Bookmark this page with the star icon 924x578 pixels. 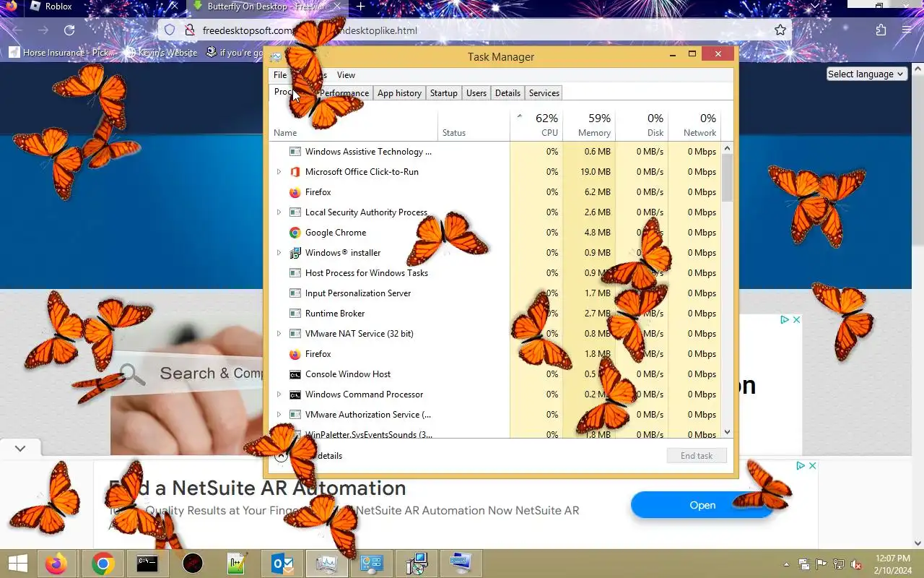pyautogui.click(x=780, y=30)
